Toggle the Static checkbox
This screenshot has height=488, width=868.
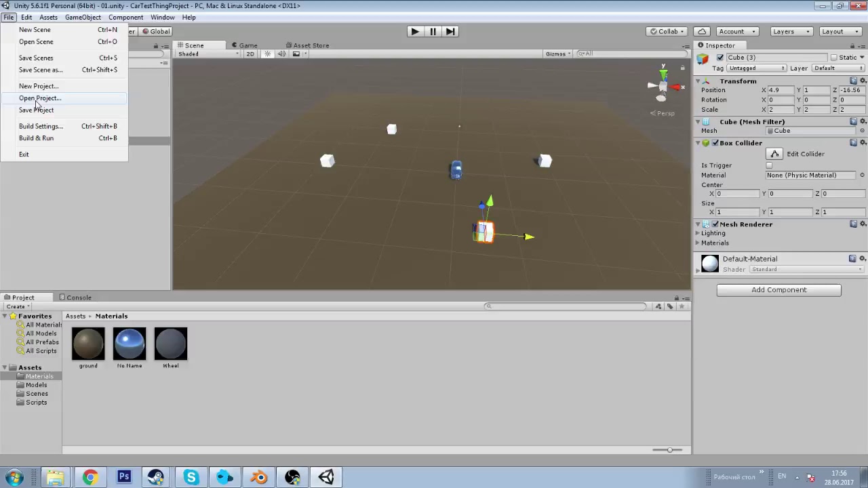point(834,58)
